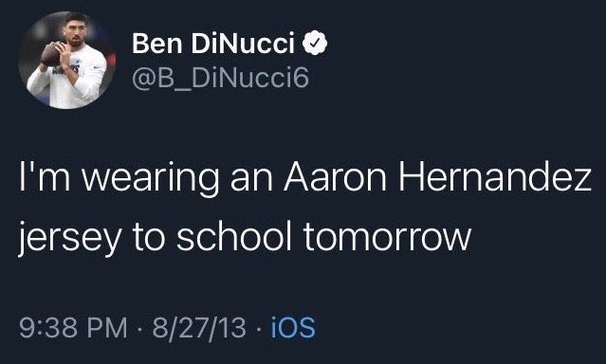
Task: Click the word wearing in the tweet
Action: (150, 179)
